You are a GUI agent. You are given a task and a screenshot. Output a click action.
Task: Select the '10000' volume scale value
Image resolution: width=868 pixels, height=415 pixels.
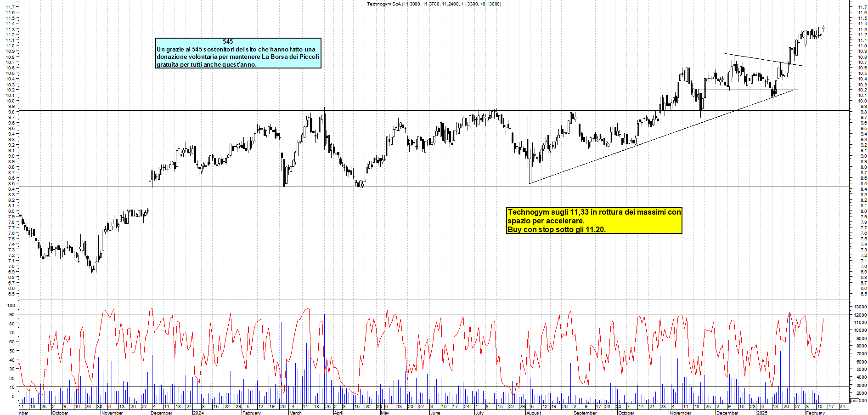click(x=860, y=330)
